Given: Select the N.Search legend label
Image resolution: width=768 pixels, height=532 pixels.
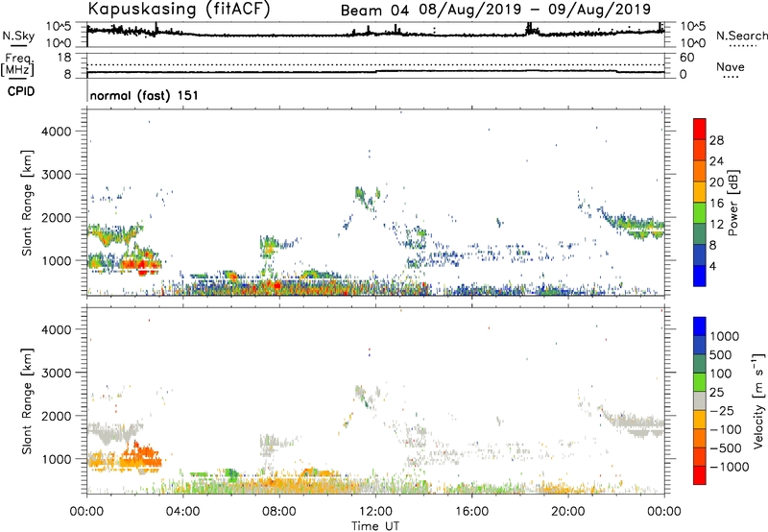Looking at the screenshot, I should [x=742, y=36].
